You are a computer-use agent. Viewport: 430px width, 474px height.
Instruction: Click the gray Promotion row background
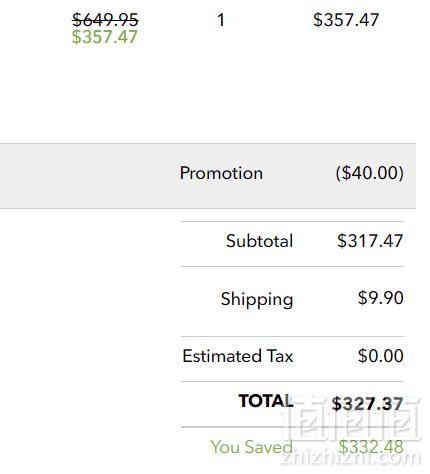208,176
